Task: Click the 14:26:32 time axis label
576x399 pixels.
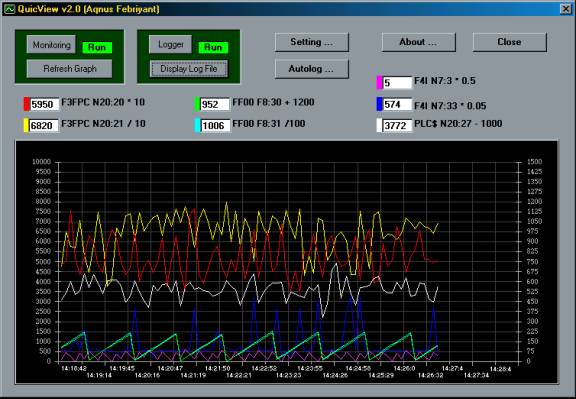Action: 431,375
